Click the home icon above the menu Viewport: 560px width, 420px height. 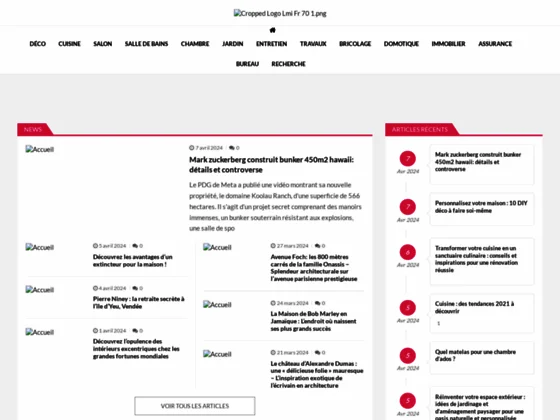(272, 30)
